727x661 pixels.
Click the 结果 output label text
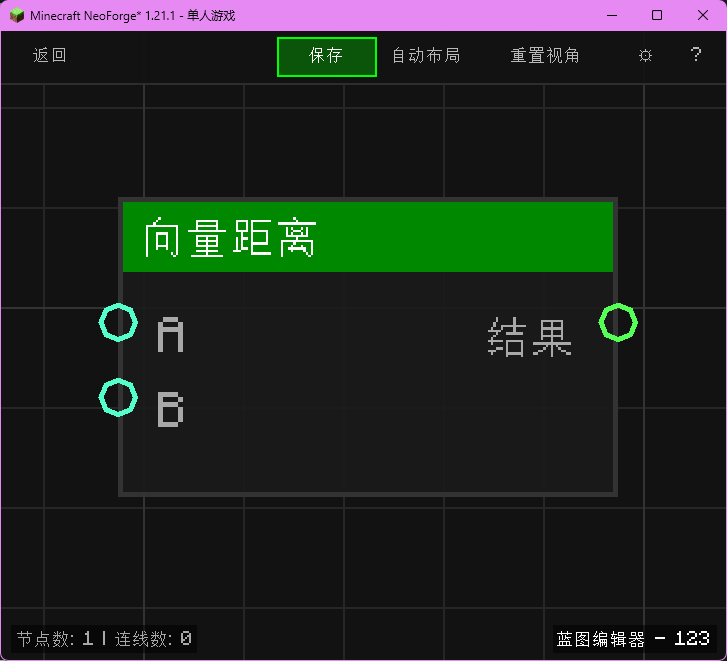coord(529,337)
